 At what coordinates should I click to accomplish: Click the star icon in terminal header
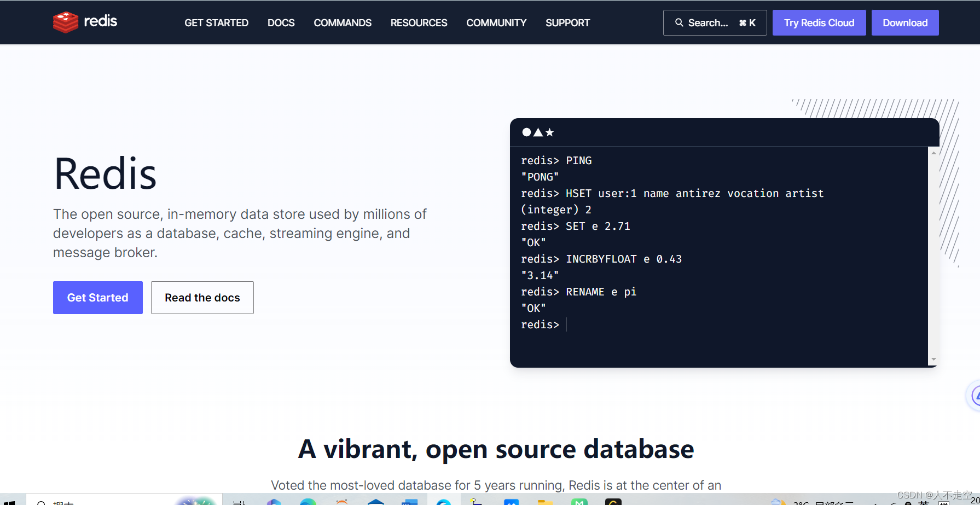pos(550,132)
